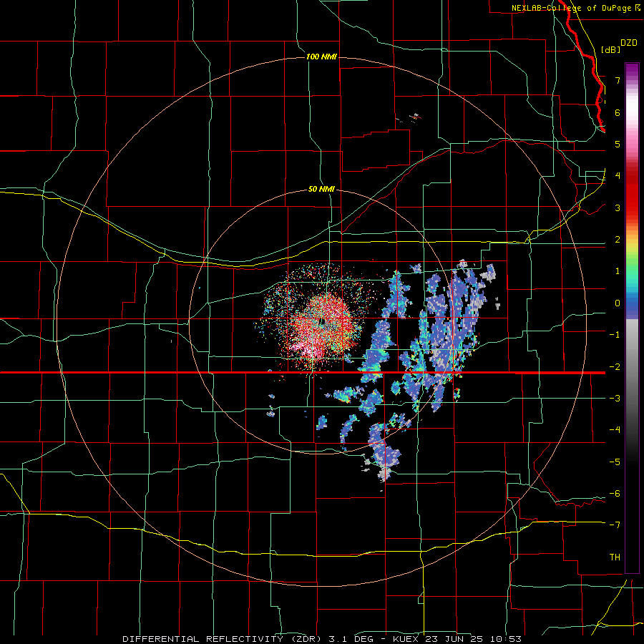Click the '7' tick on color scale
The image size is (644, 644).
(x=618, y=80)
